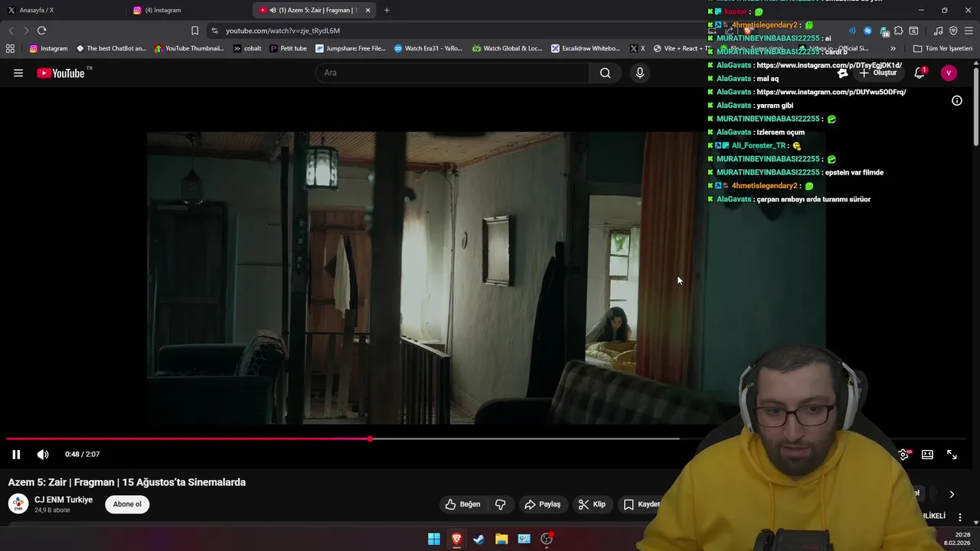
Task: Create a clip with Klip
Action: (592, 504)
